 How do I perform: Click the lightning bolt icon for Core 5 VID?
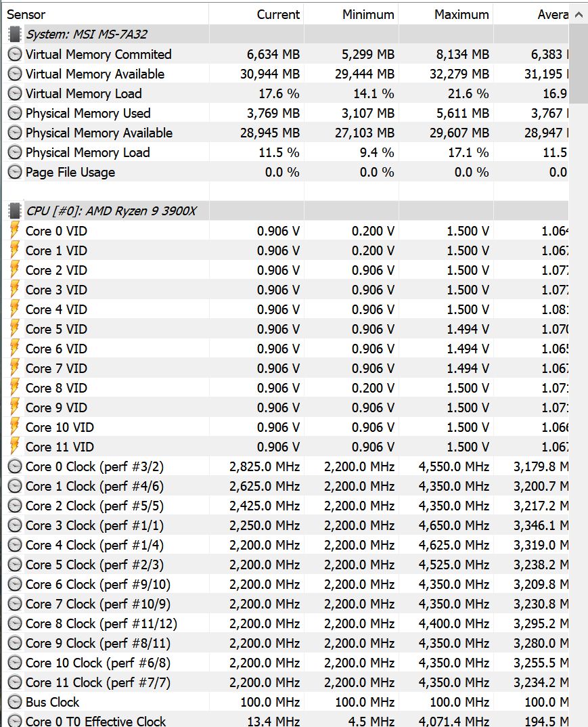click(14, 329)
